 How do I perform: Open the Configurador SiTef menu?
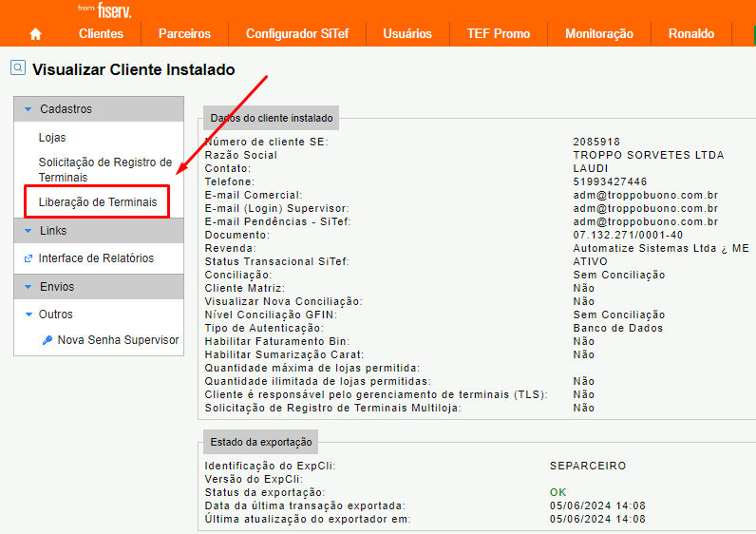click(297, 34)
